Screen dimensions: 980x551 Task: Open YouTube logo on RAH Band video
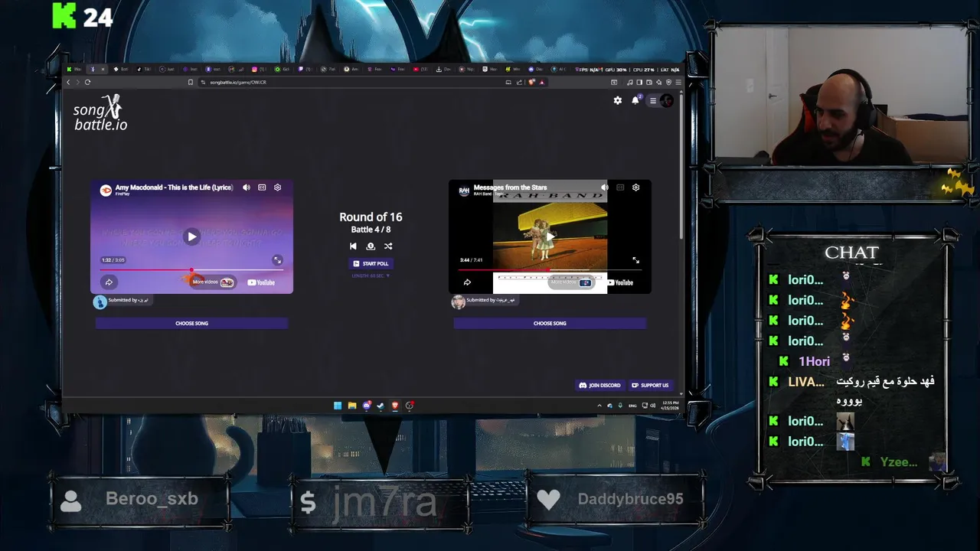[619, 282]
